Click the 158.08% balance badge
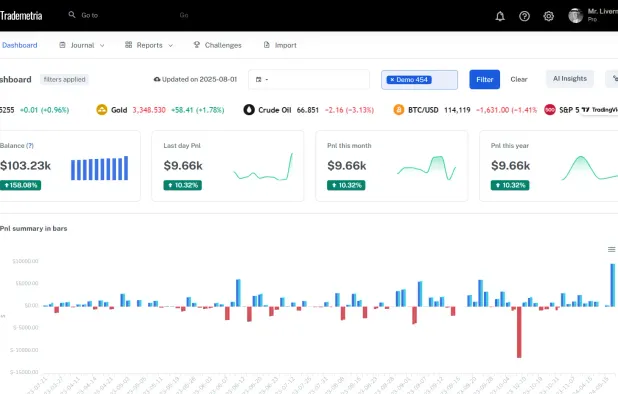618x394 pixels. tap(20, 185)
